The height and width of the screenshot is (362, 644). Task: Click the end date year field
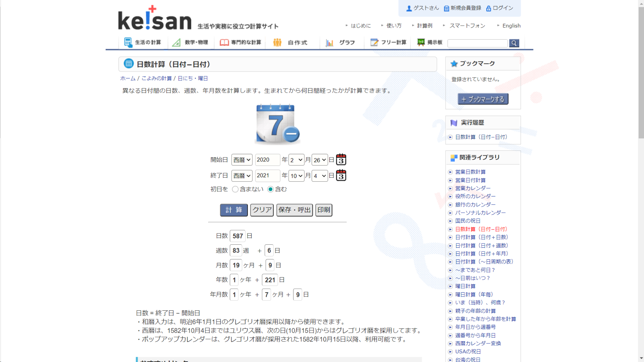(267, 176)
